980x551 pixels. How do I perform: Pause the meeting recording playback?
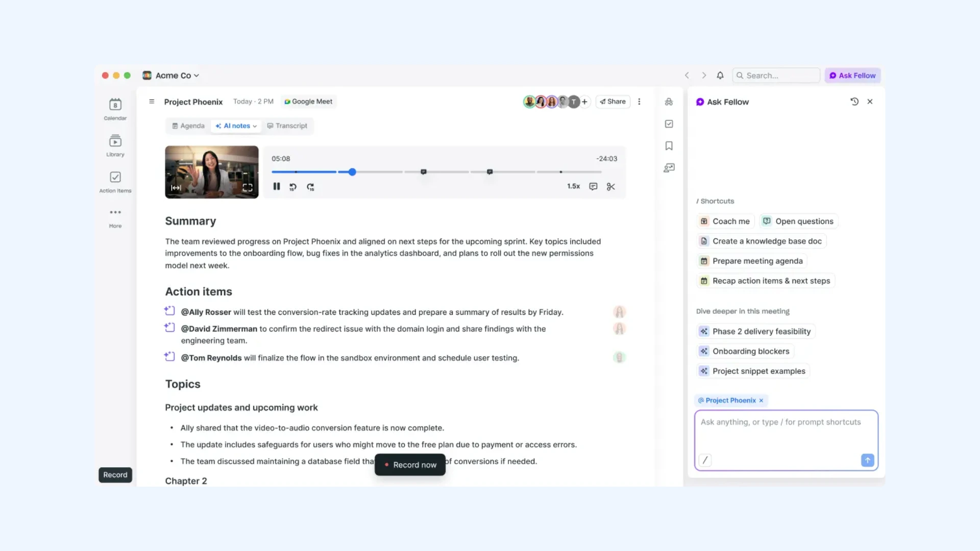[x=276, y=187]
